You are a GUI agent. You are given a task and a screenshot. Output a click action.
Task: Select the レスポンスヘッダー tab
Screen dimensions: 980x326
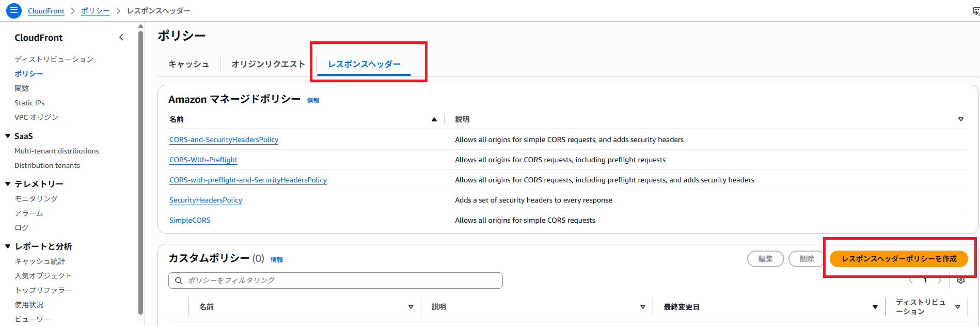click(364, 64)
